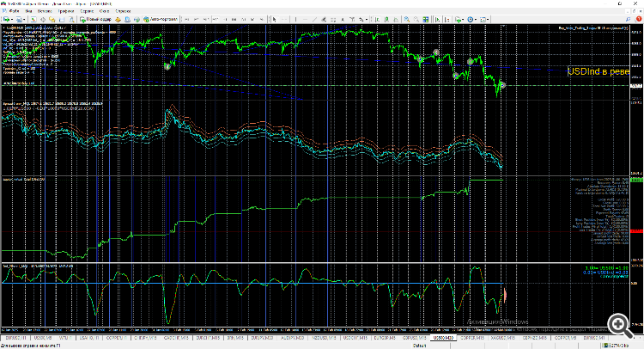This screenshot has width=644, height=349.
Task: Tile chart windows icon
Action: [x=426, y=19]
